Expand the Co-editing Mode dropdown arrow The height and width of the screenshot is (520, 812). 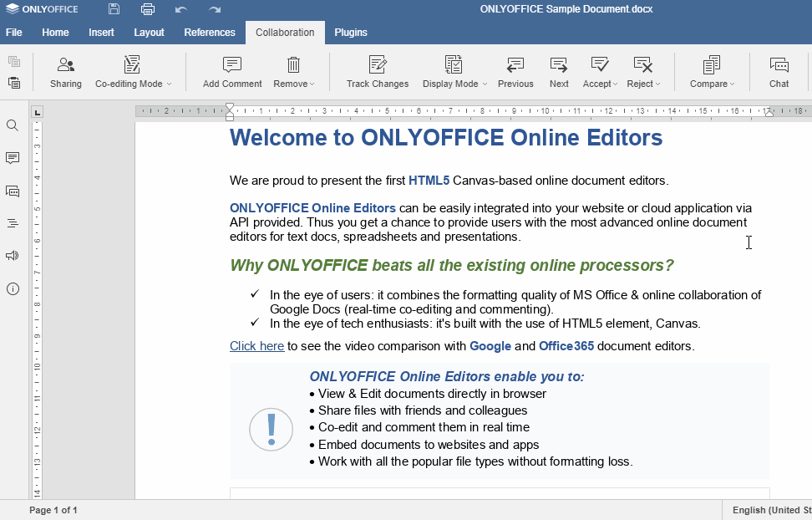tap(170, 84)
